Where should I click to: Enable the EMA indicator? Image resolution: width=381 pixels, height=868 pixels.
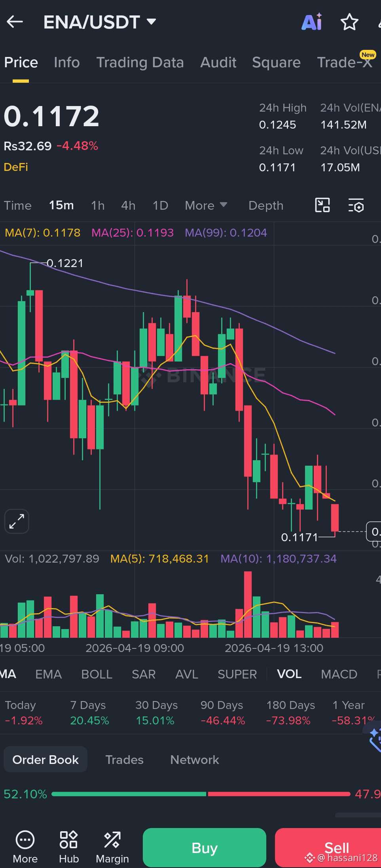(49, 674)
